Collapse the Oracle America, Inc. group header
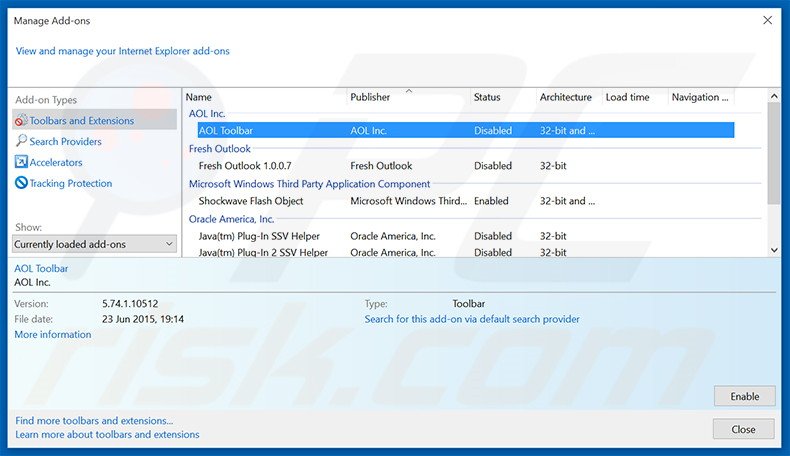This screenshot has height=456, width=790. (231, 219)
